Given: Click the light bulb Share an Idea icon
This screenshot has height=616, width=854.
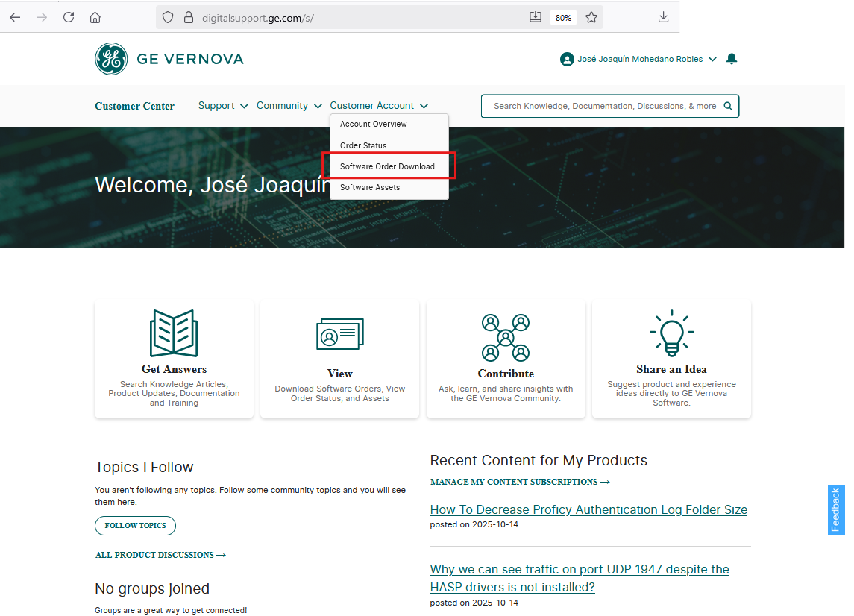Looking at the screenshot, I should click(671, 333).
